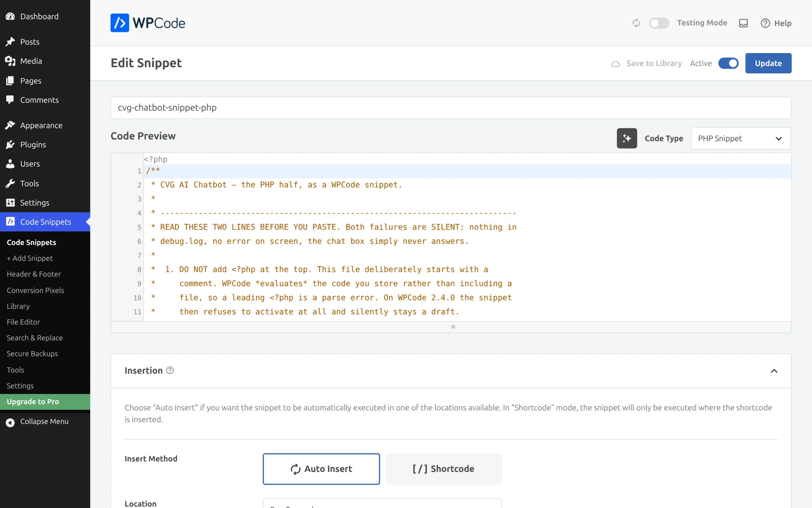Screen dimensions: 812x508
Task: Click the Appearance brush icon
Action: 10,125
